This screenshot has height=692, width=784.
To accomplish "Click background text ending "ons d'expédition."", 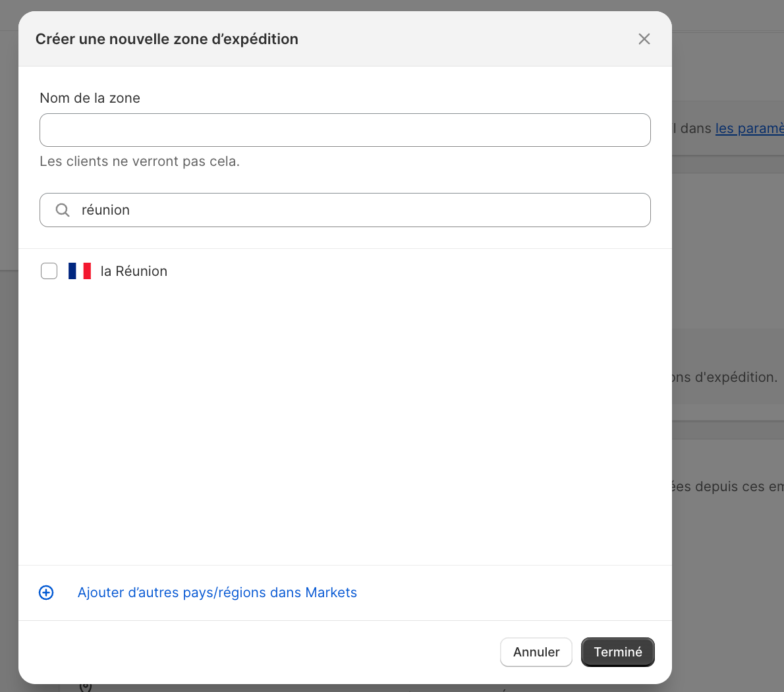I will coord(725,377).
